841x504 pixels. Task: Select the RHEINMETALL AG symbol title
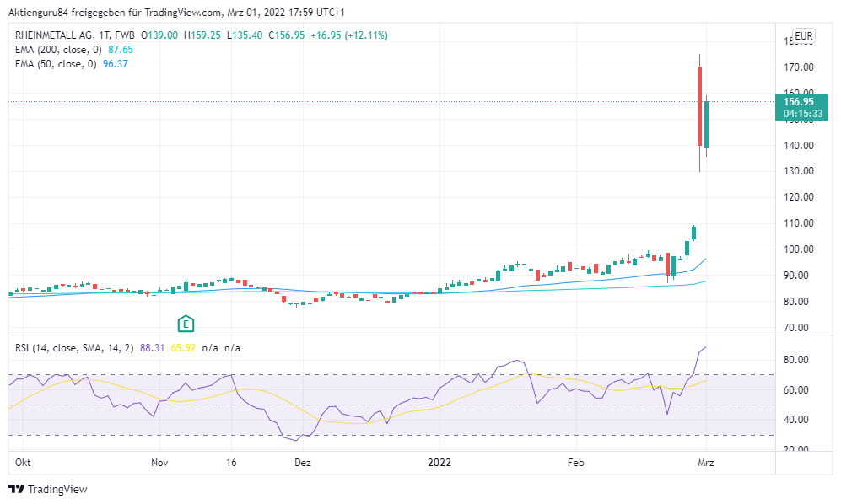point(54,35)
